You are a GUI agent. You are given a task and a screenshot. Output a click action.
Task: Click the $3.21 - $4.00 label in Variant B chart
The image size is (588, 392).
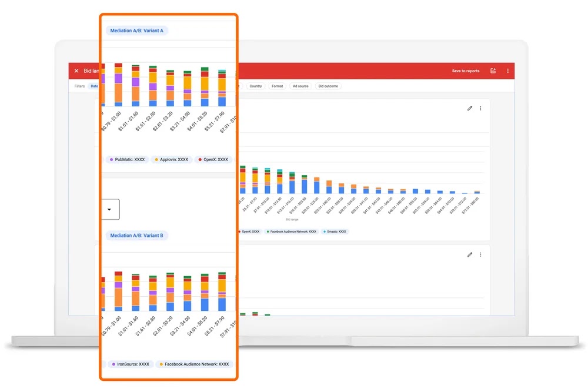[180, 326]
